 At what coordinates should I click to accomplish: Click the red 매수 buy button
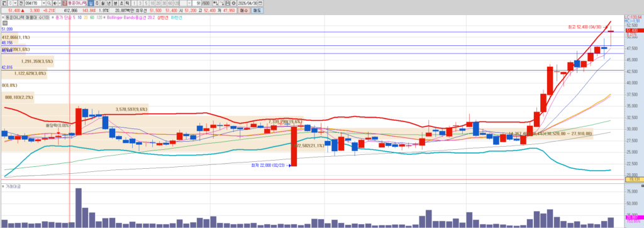click(243, 10)
